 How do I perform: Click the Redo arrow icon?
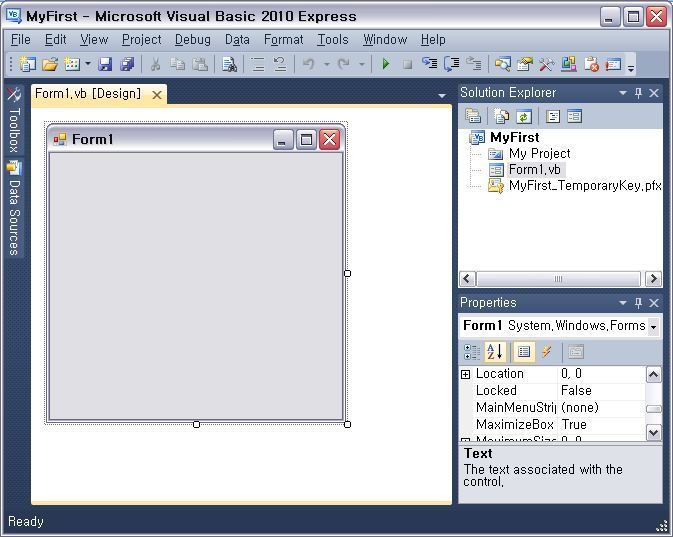[x=343, y=64]
